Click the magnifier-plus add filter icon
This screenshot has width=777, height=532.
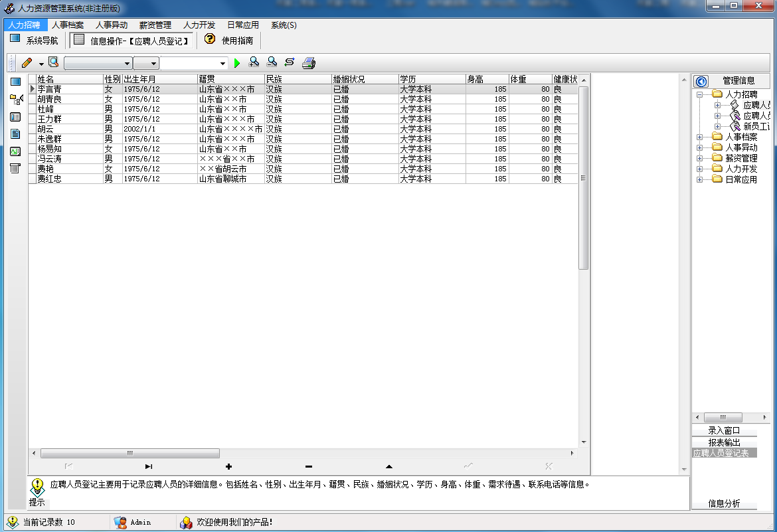click(254, 62)
